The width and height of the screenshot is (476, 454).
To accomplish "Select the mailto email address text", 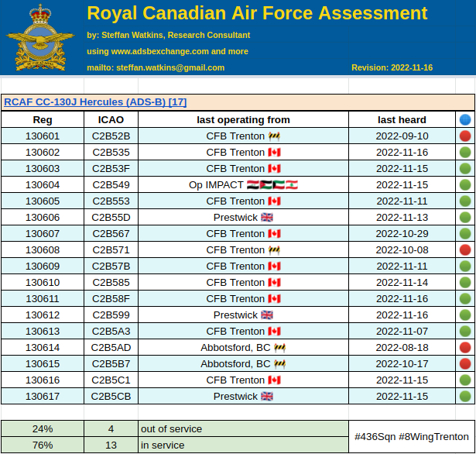I will [x=156, y=67].
